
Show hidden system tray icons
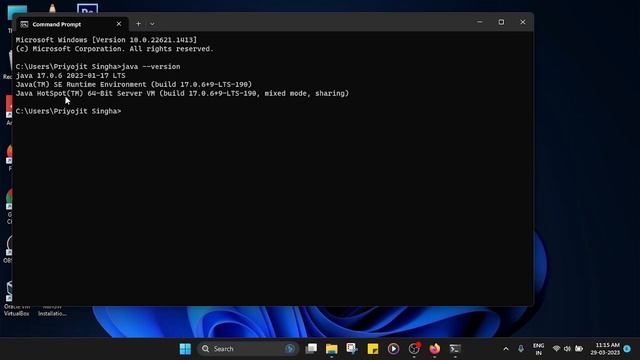click(506, 349)
